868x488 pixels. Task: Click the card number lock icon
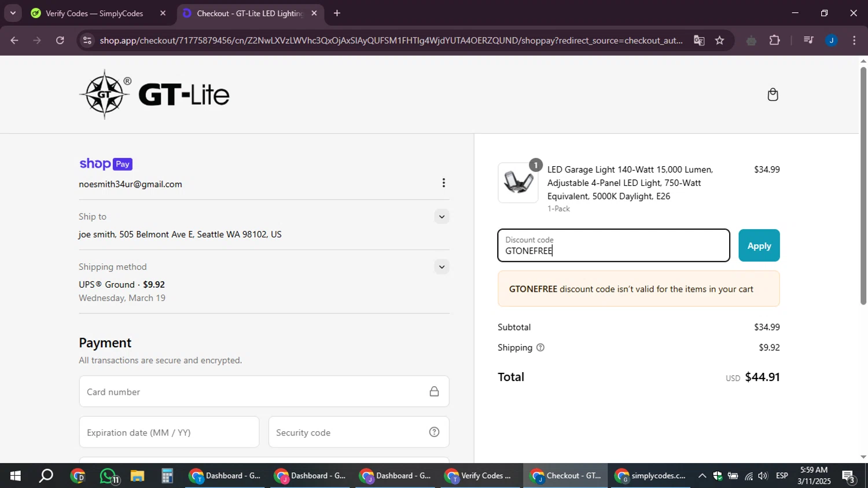click(434, 392)
